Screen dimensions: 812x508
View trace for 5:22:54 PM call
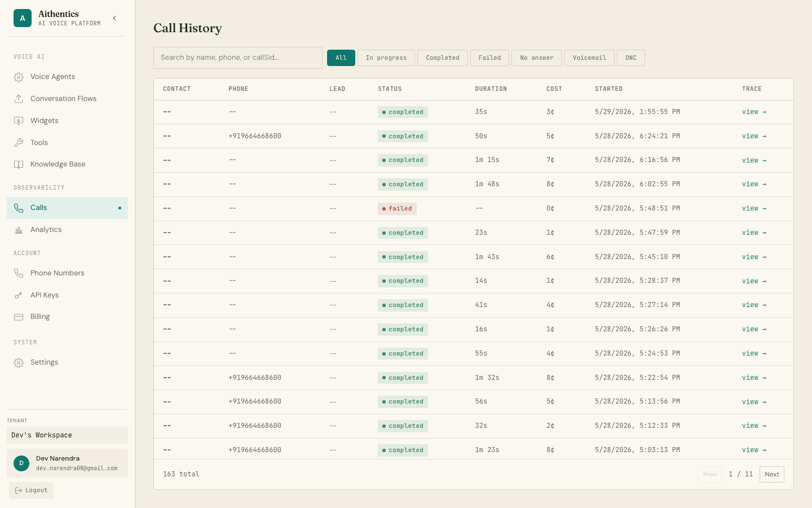[754, 378]
